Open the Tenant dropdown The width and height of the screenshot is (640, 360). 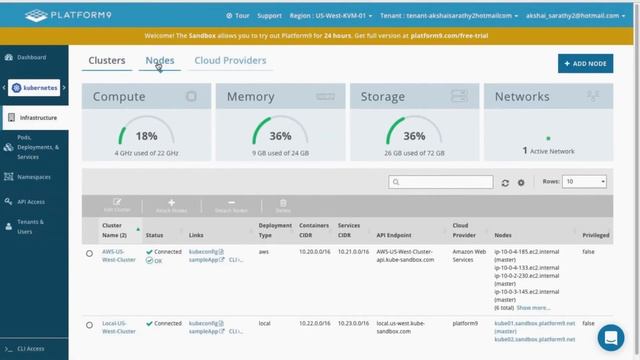(449, 16)
